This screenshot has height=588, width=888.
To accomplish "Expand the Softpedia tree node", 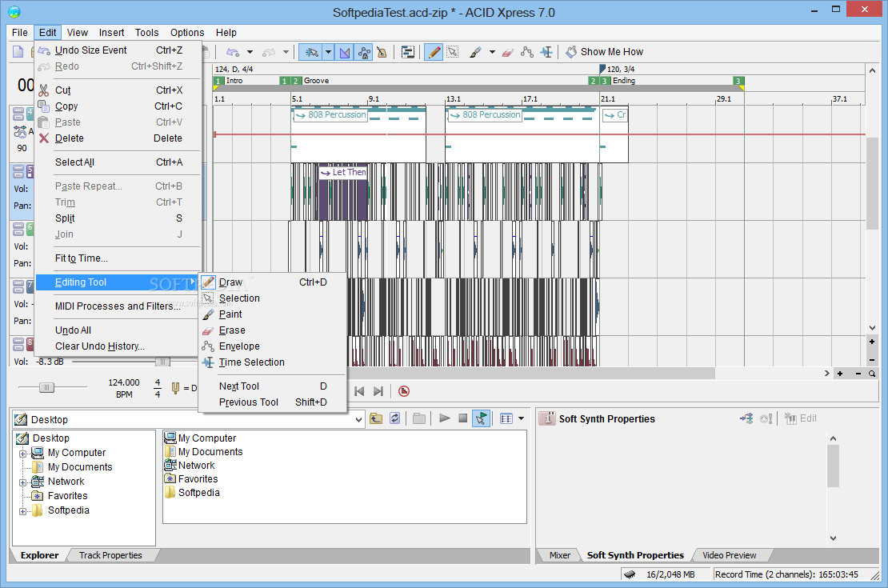I will [22, 511].
